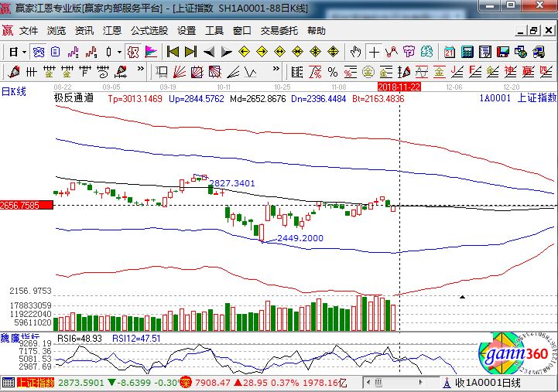Screen dimensions: 558x392
Task: Expand the 日 period dropdown arrow
Action: [25, 52]
